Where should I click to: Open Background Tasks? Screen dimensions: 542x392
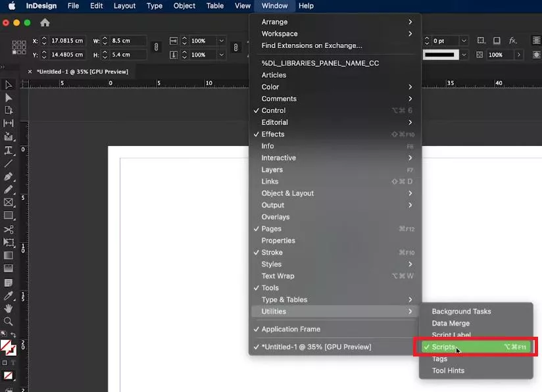click(x=460, y=311)
